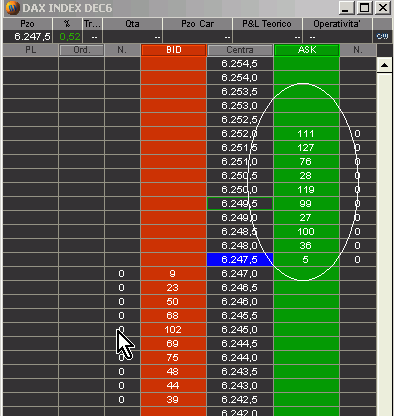Click the Qta column header
Screen dimensions: 394x416
click(x=132, y=24)
